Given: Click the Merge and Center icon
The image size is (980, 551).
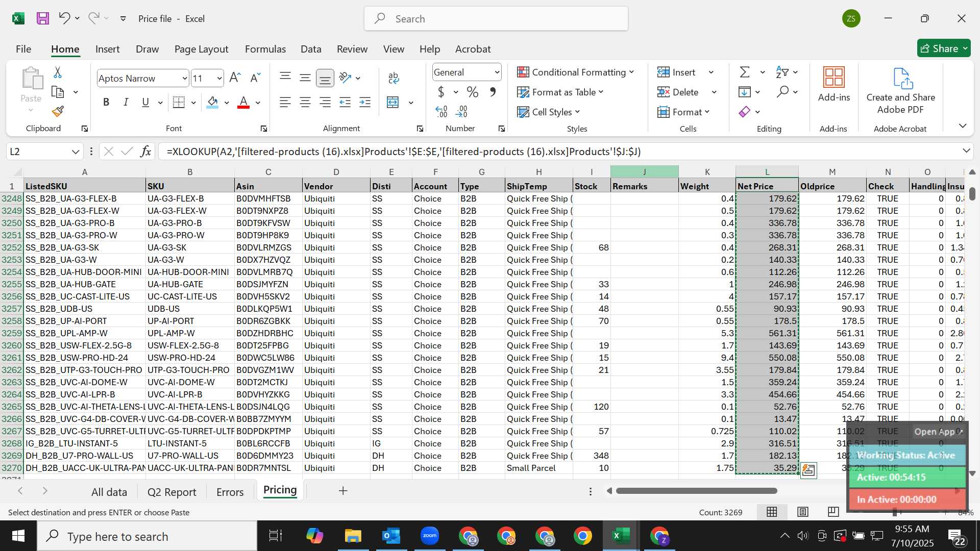Looking at the screenshot, I should 393,102.
